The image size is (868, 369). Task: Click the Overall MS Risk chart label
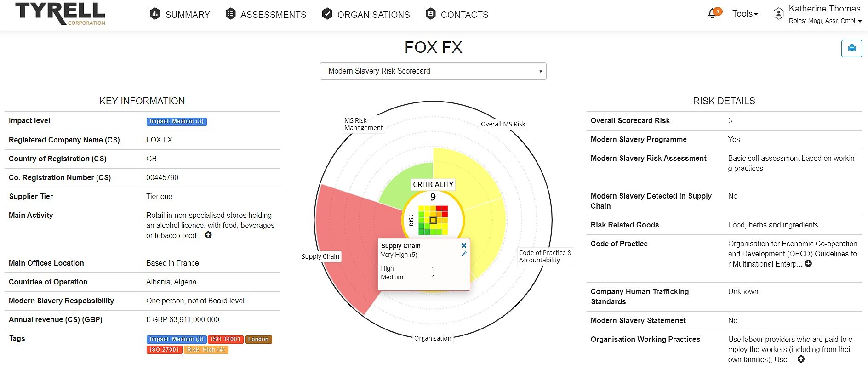tap(503, 124)
